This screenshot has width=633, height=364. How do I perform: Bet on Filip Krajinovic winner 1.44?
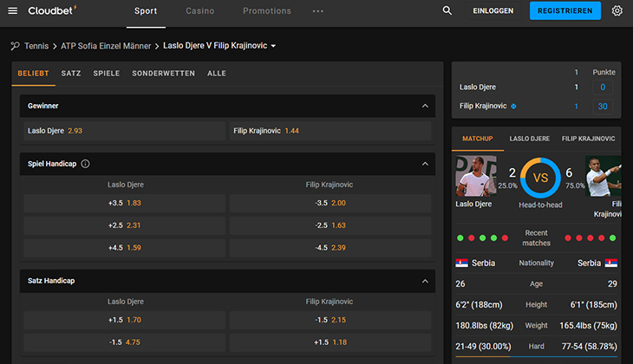click(x=330, y=131)
